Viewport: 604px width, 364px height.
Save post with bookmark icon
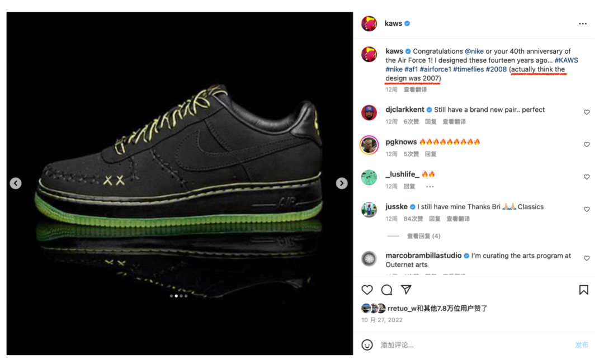pyautogui.click(x=583, y=290)
